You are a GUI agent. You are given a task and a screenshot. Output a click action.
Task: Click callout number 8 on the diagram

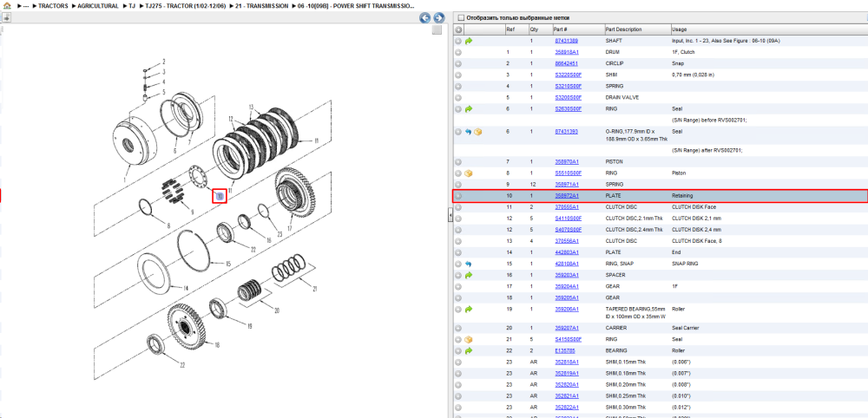[168, 225]
